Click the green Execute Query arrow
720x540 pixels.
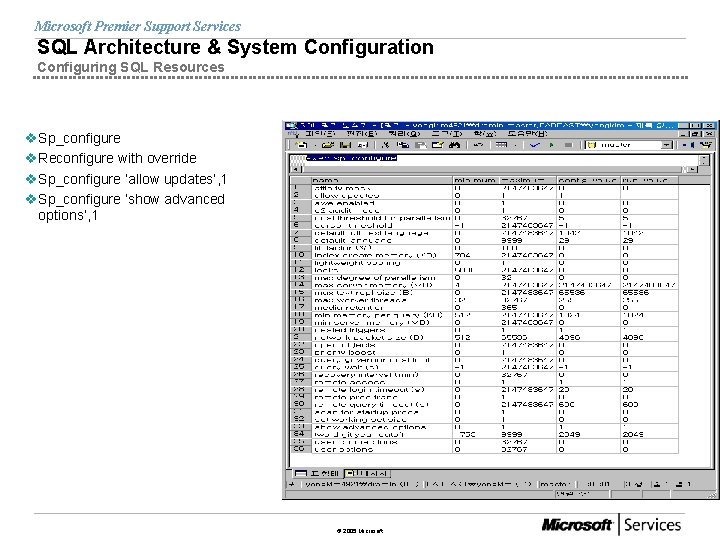551,145
